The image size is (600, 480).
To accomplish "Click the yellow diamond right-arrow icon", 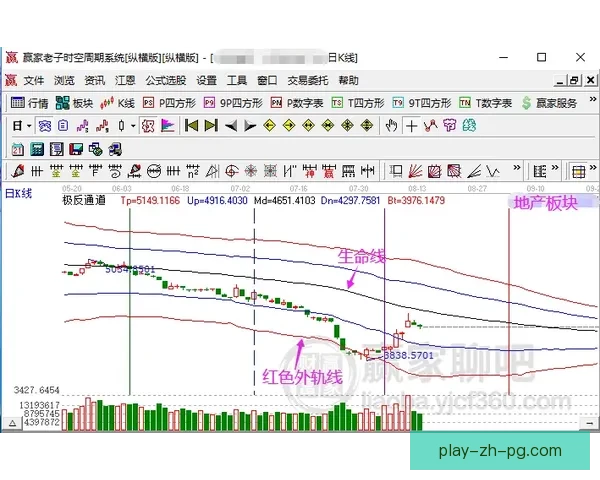I will pyautogui.click(x=289, y=126).
